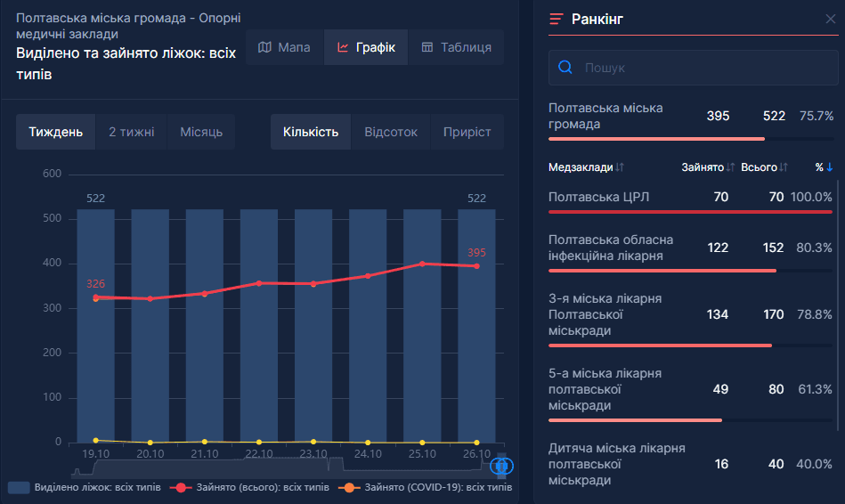Click the table icon on the Таблиця tab

(x=427, y=47)
